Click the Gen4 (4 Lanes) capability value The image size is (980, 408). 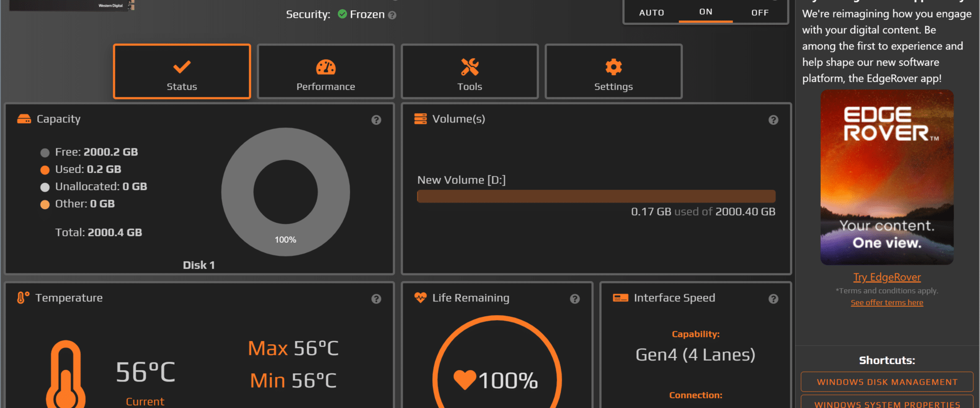click(695, 354)
